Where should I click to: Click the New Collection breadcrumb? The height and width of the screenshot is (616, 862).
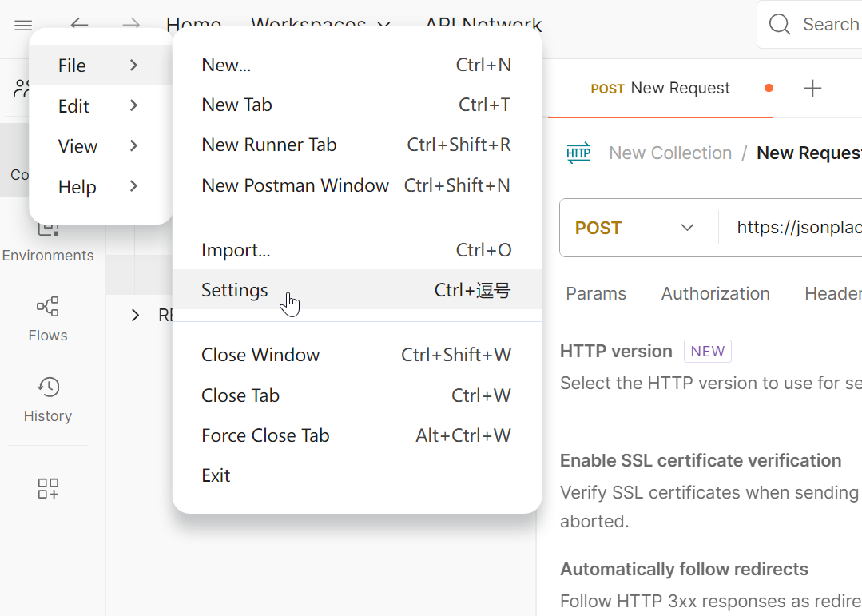point(670,153)
